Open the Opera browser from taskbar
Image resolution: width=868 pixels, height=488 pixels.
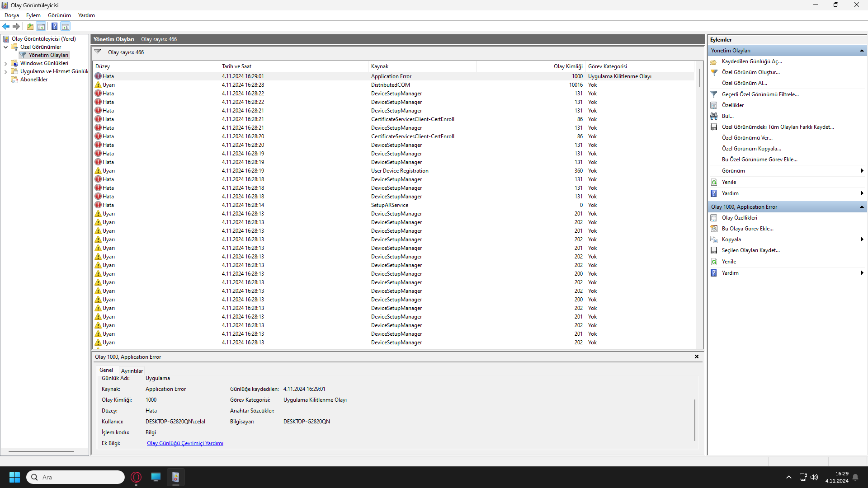click(x=136, y=477)
